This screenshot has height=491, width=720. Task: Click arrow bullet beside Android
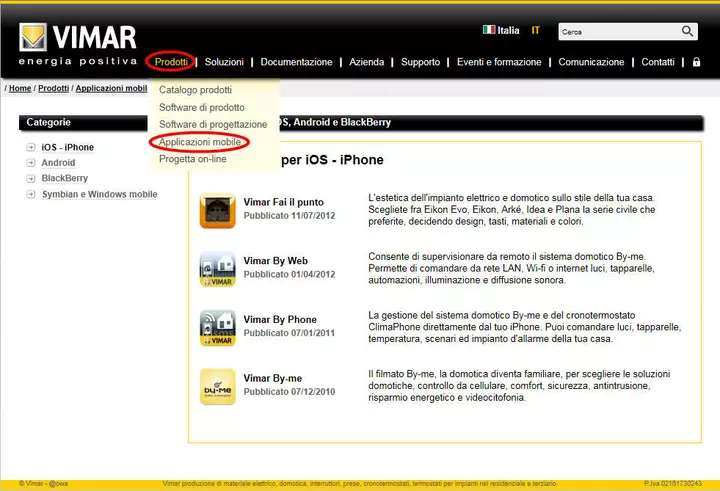click(31, 163)
